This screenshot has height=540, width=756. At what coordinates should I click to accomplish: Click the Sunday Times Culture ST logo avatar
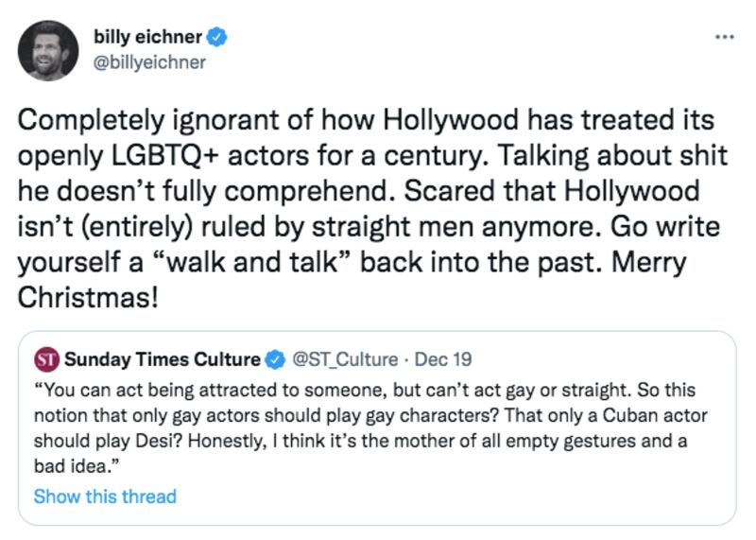coord(46,359)
